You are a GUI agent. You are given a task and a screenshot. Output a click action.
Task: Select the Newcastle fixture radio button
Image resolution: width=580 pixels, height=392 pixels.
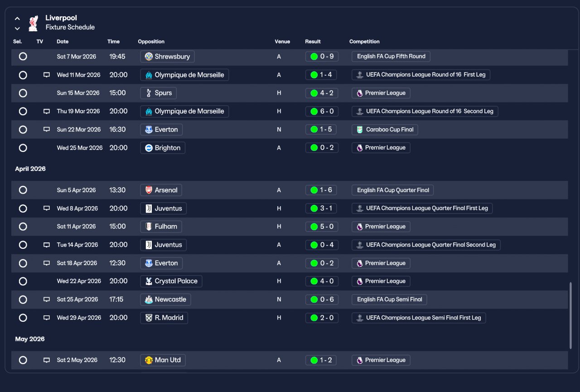point(23,300)
